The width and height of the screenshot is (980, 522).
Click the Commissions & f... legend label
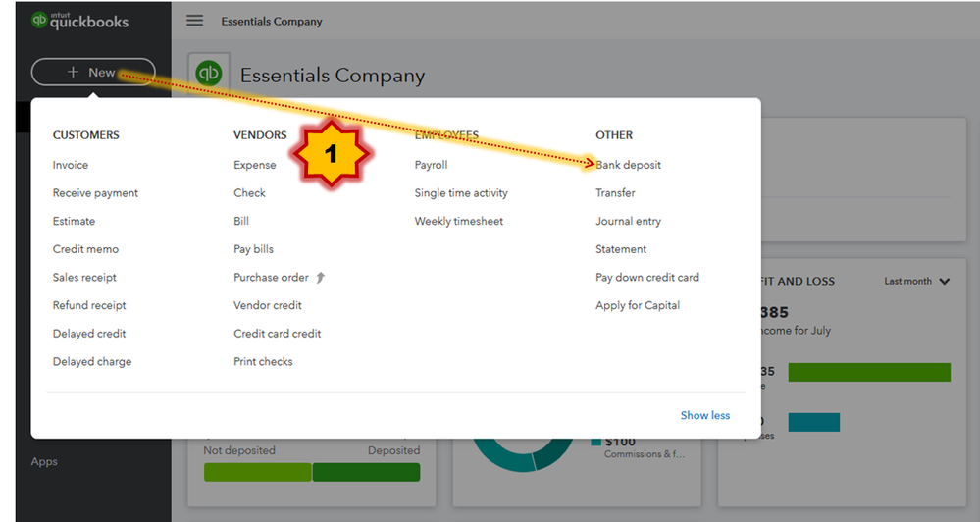pos(645,454)
